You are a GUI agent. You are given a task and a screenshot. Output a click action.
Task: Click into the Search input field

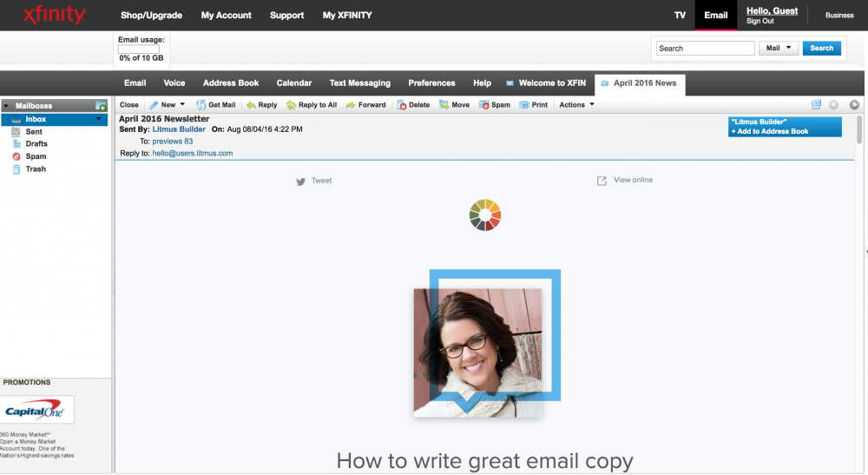coord(705,49)
